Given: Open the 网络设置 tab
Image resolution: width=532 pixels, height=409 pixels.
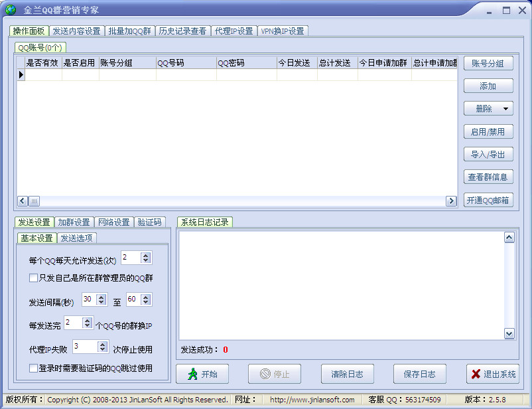Looking at the screenshot, I should [x=114, y=222].
